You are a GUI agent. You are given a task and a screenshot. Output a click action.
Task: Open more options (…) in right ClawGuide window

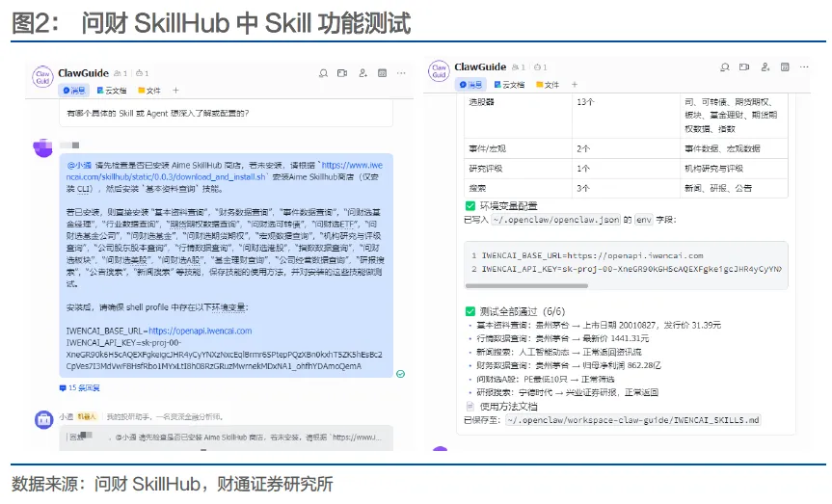[x=804, y=66]
